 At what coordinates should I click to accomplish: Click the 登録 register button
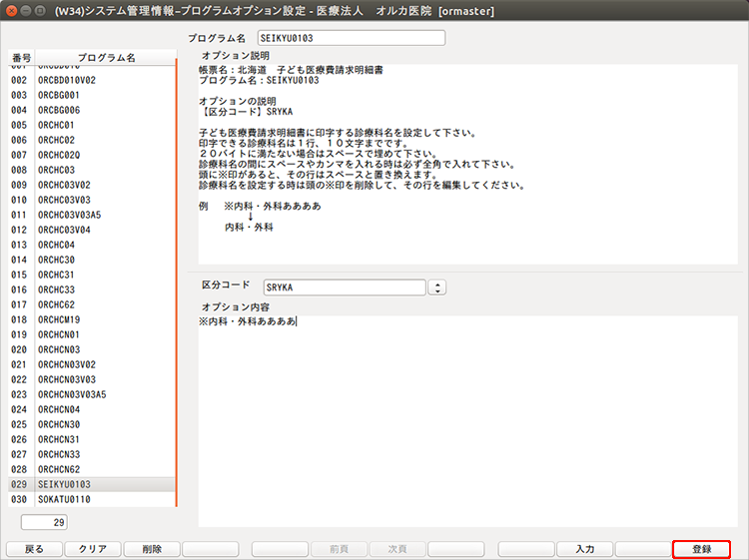[x=701, y=549]
